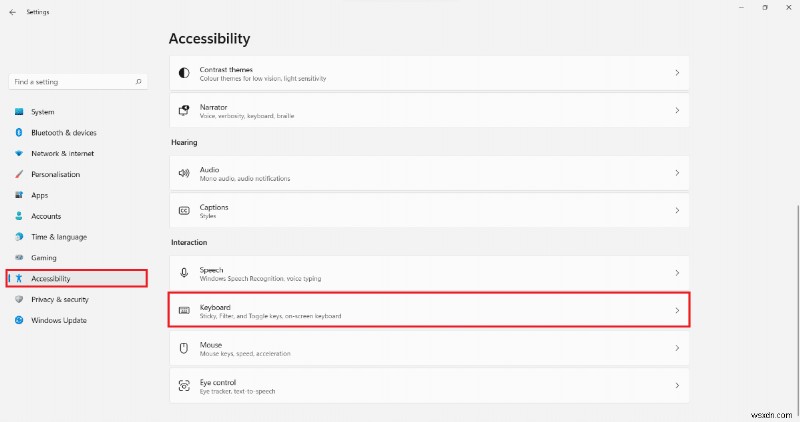
Task: Click the Narrator icon
Action: click(x=184, y=110)
